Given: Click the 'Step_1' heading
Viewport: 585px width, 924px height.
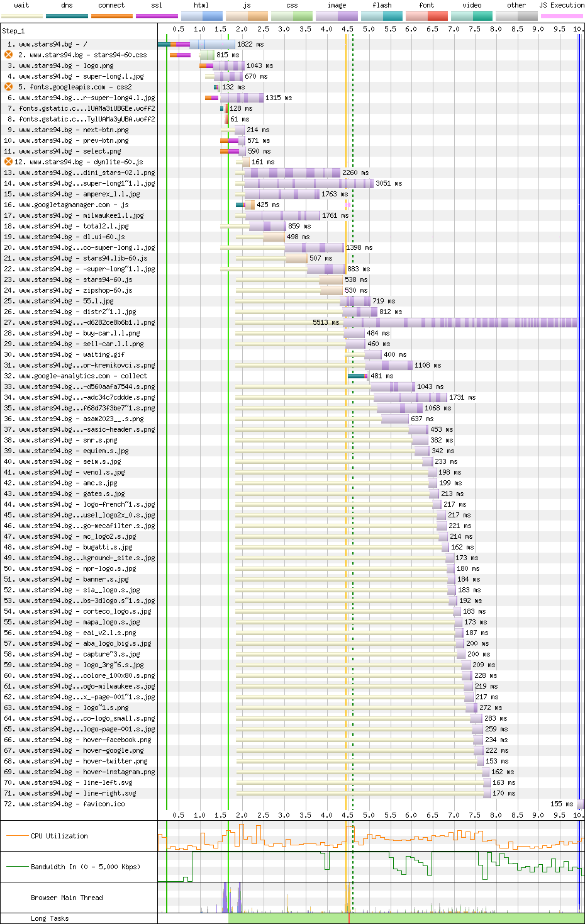Looking at the screenshot, I should 13,31.
